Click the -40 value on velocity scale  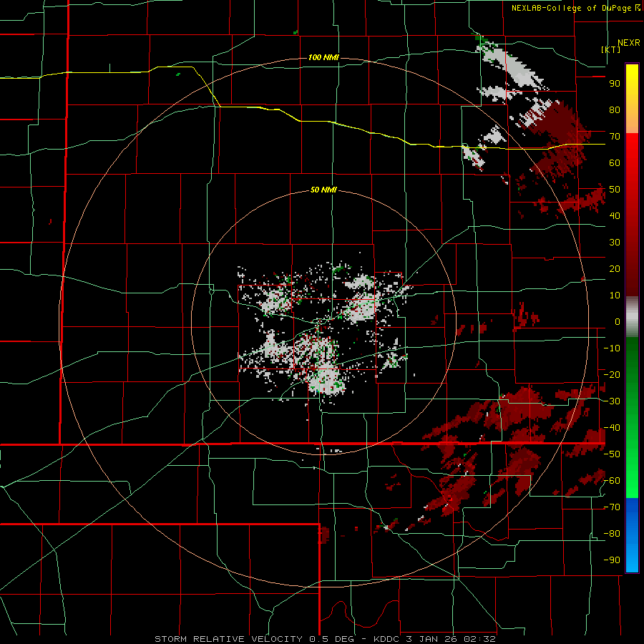(x=612, y=428)
